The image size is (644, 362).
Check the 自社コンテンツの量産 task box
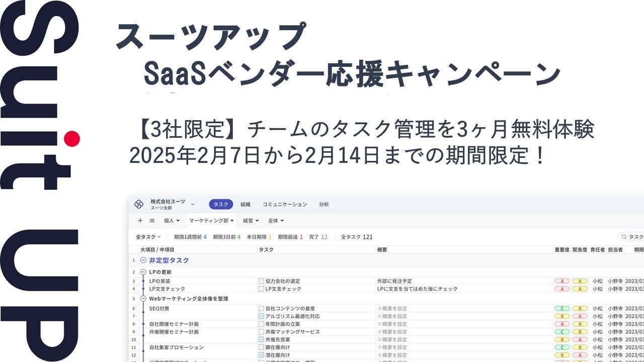(x=261, y=308)
